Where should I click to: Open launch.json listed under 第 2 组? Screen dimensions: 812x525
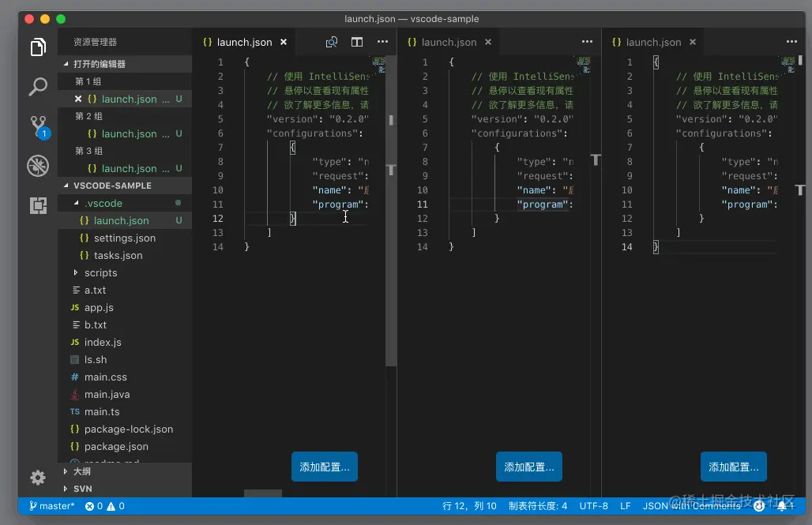point(125,133)
